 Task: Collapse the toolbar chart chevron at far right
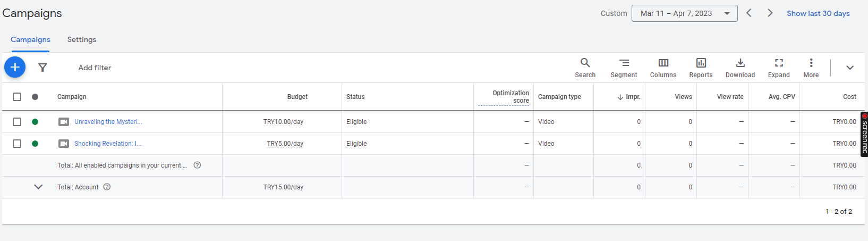click(x=850, y=68)
